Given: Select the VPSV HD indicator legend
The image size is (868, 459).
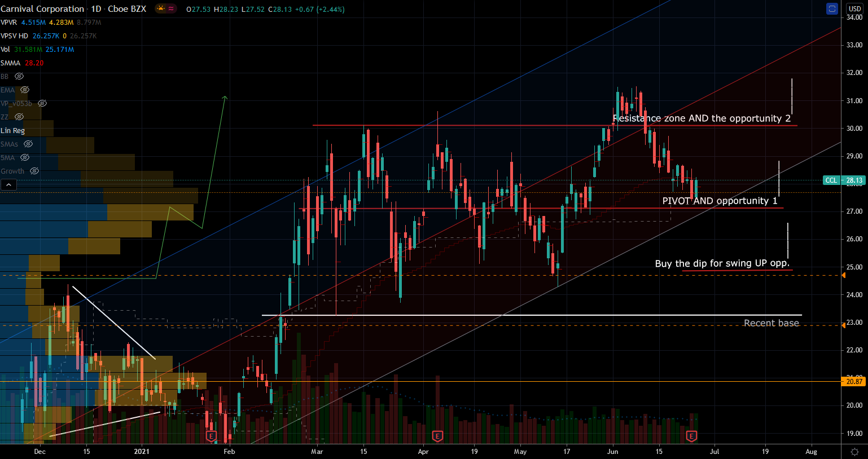Looking at the screenshot, I should click(14, 36).
